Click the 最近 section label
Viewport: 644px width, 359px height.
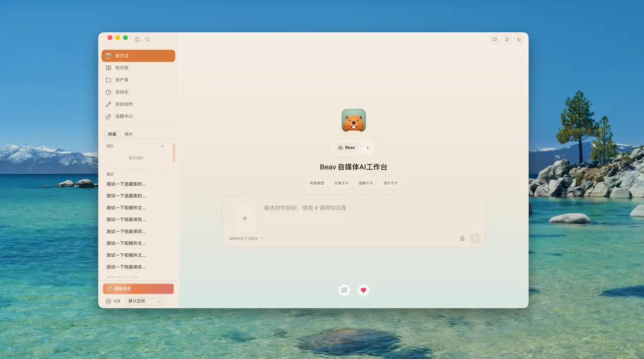pyautogui.click(x=110, y=174)
